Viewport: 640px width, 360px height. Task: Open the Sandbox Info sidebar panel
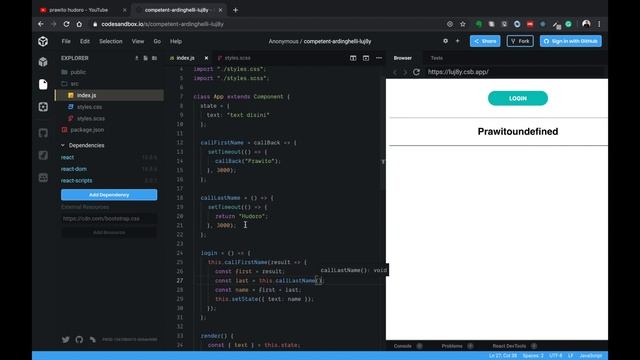(43, 62)
